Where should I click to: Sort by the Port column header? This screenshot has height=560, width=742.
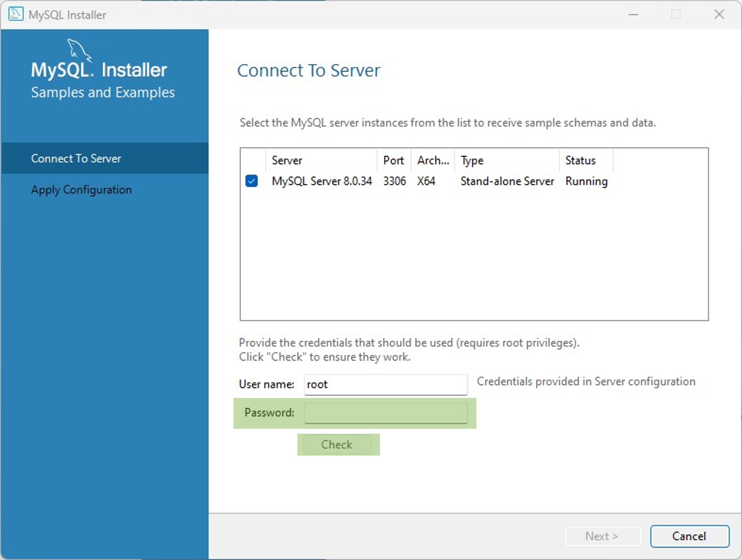(393, 160)
